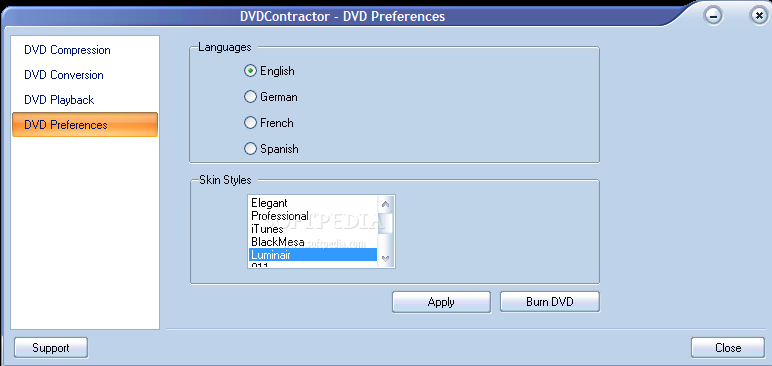The height and width of the screenshot is (366, 772).
Task: Switch language to Spanish
Action: pyautogui.click(x=250, y=149)
